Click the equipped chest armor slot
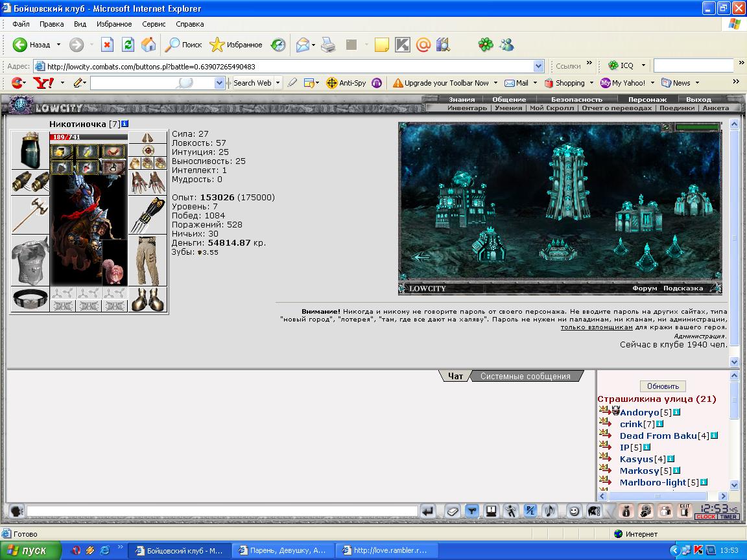Screen dimensions: 747x560 (x=30, y=261)
